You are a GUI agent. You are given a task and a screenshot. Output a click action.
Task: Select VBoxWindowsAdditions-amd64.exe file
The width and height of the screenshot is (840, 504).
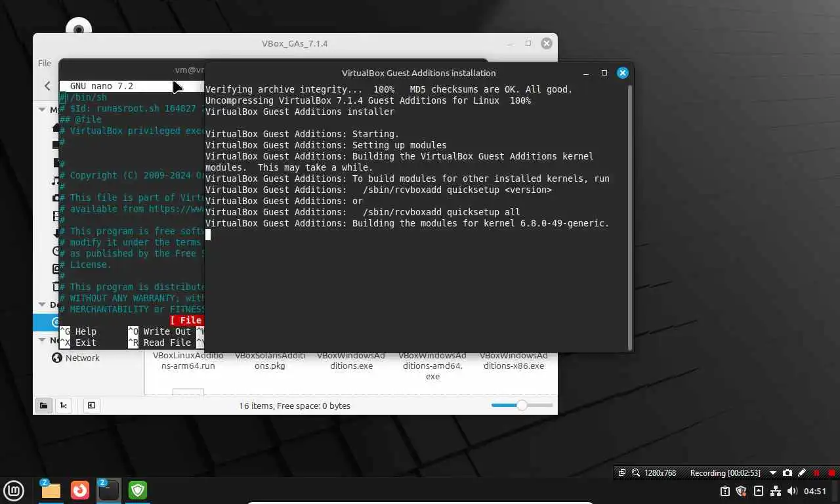click(432, 366)
